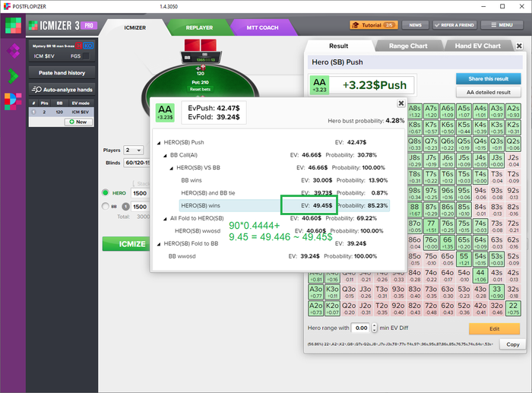Click REFER A FRIEND button
The width and height of the screenshot is (532, 393).
click(x=454, y=25)
